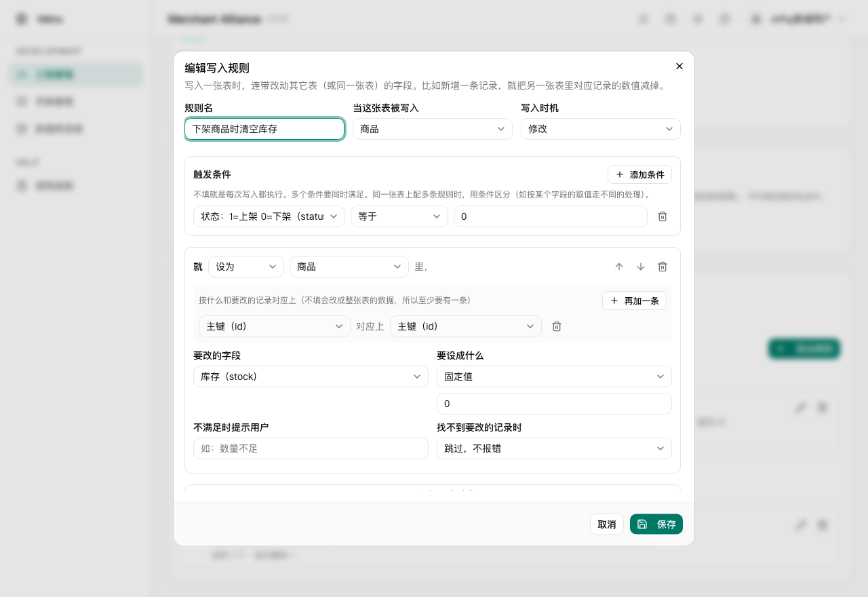Open the 写入时机 dropdown showing 修改
The width and height of the screenshot is (868, 597).
point(601,129)
